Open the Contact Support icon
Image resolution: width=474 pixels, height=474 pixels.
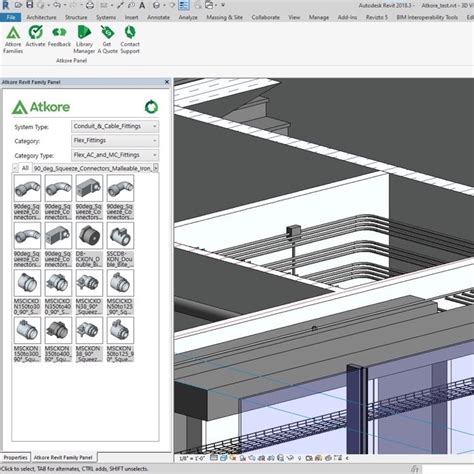(130, 40)
